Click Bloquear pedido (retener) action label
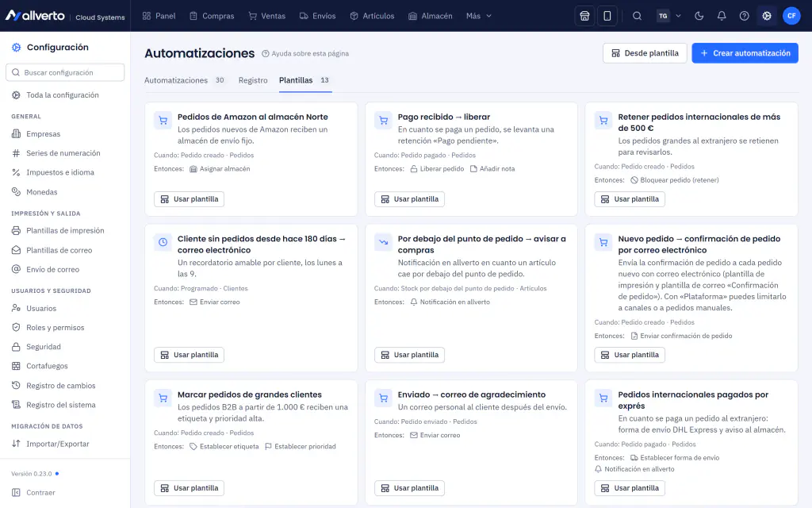This screenshot has width=812, height=508. click(674, 180)
